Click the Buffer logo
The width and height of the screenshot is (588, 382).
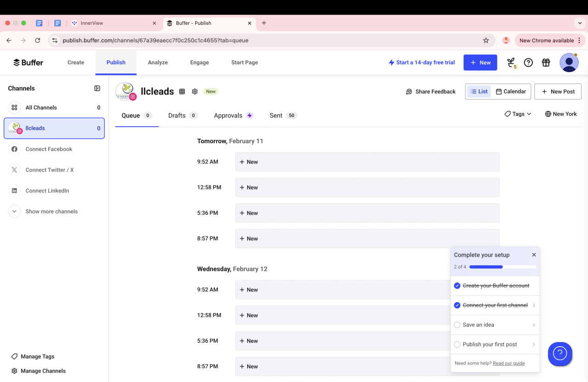(28, 62)
